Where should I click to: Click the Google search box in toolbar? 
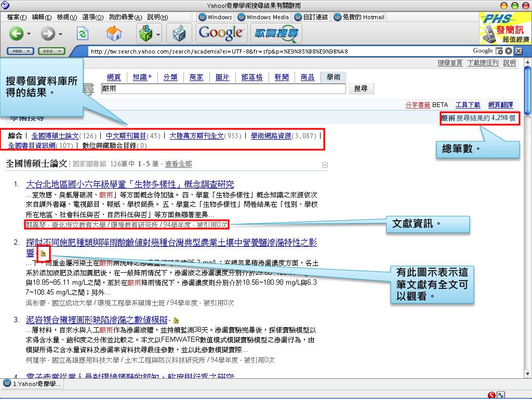(483, 51)
